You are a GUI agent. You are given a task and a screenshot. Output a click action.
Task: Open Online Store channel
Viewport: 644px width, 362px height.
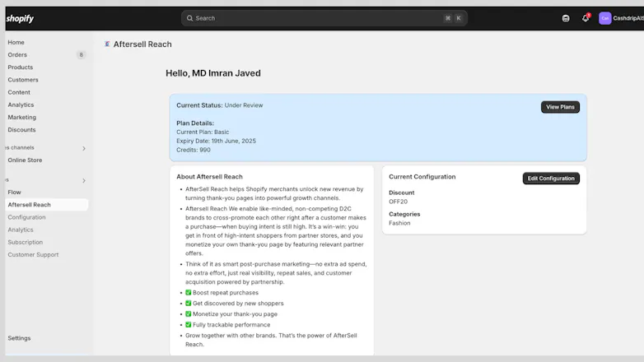(x=25, y=160)
